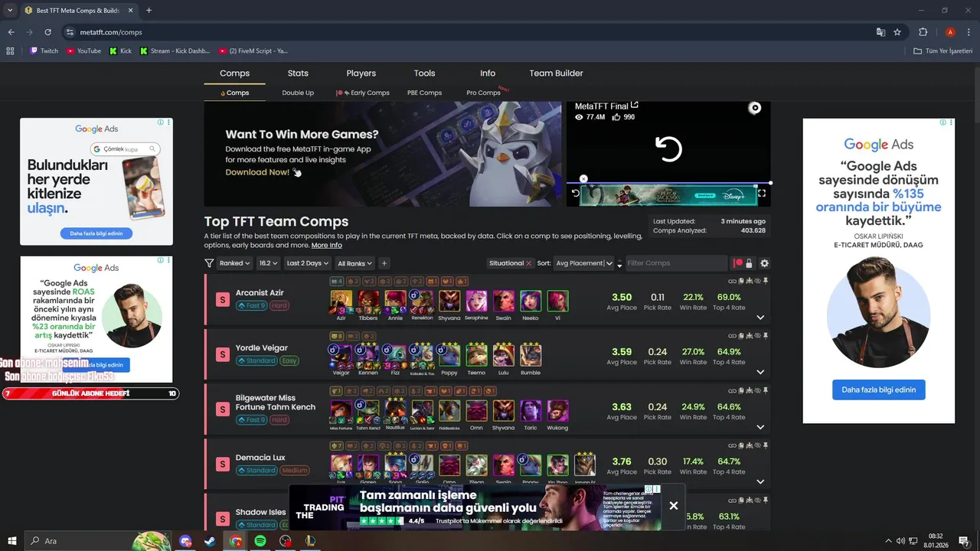Click Azir champion icon in Arcanist Azir
The height and width of the screenshot is (551, 980).
341,301
